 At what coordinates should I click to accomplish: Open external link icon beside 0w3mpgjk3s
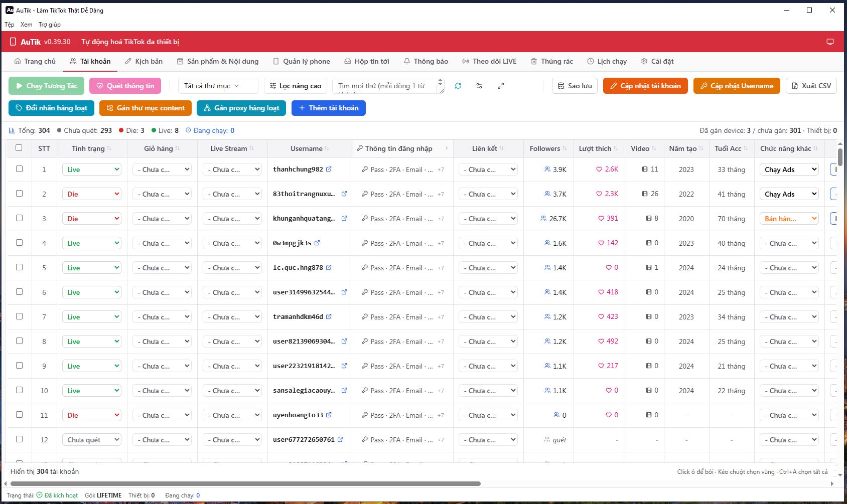point(317,243)
